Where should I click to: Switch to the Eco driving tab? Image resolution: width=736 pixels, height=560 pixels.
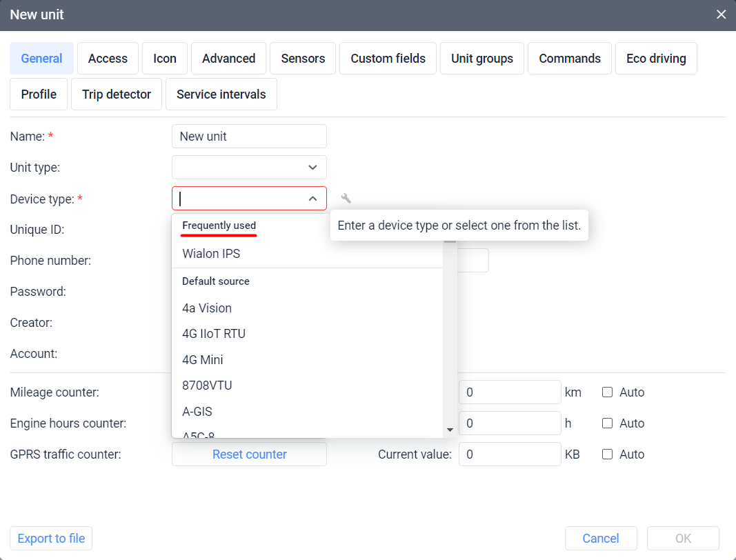[x=656, y=58]
